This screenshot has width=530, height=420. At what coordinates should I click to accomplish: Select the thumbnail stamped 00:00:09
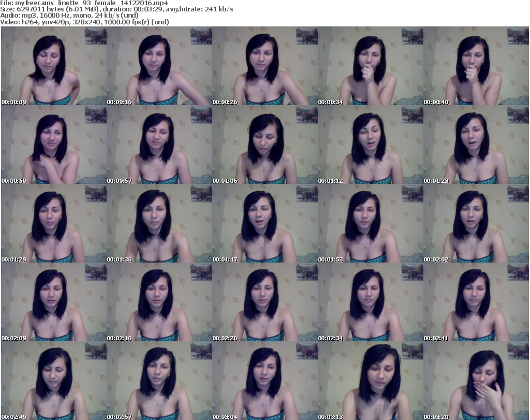click(x=54, y=66)
